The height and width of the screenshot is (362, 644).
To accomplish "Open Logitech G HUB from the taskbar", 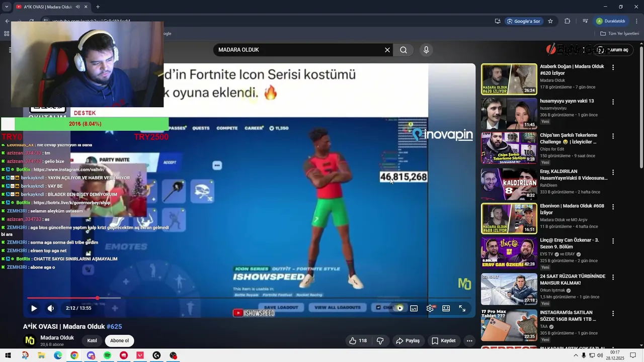I will pos(156,355).
